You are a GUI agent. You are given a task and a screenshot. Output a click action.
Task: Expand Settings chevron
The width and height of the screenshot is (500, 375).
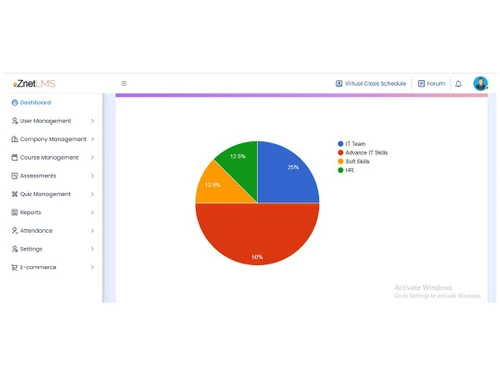click(x=92, y=249)
